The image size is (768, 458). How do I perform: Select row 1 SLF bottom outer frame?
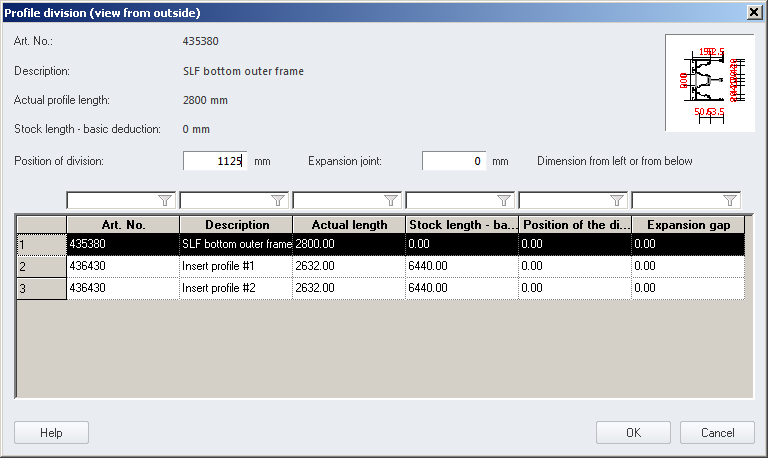(x=236, y=243)
